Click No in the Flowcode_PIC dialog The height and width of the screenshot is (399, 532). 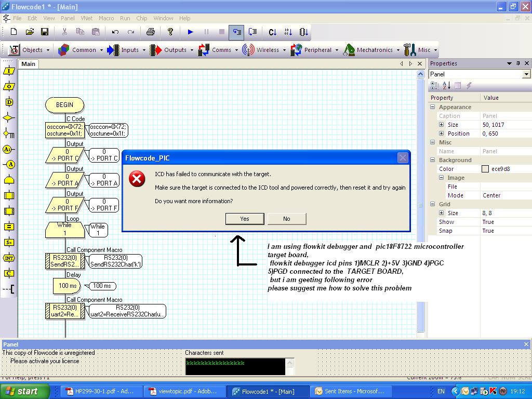287,219
